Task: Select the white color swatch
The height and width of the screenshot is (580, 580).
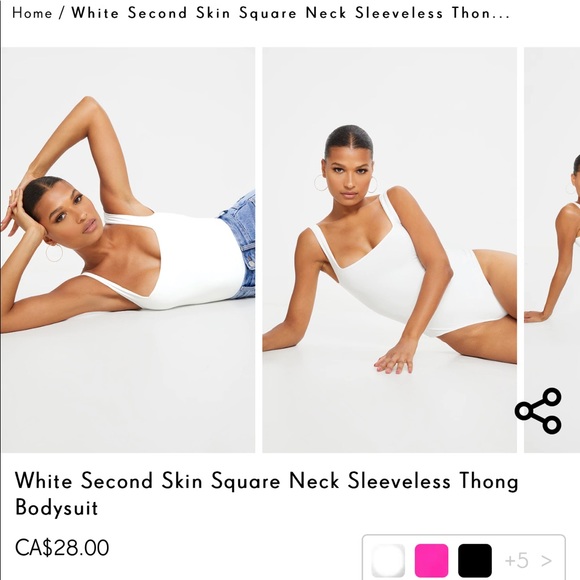Action: coord(388,560)
